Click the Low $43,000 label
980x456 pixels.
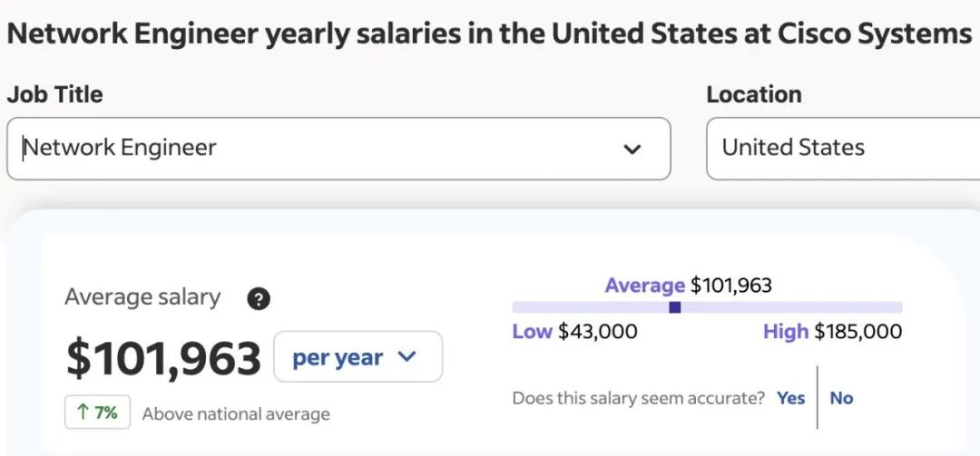574,332
